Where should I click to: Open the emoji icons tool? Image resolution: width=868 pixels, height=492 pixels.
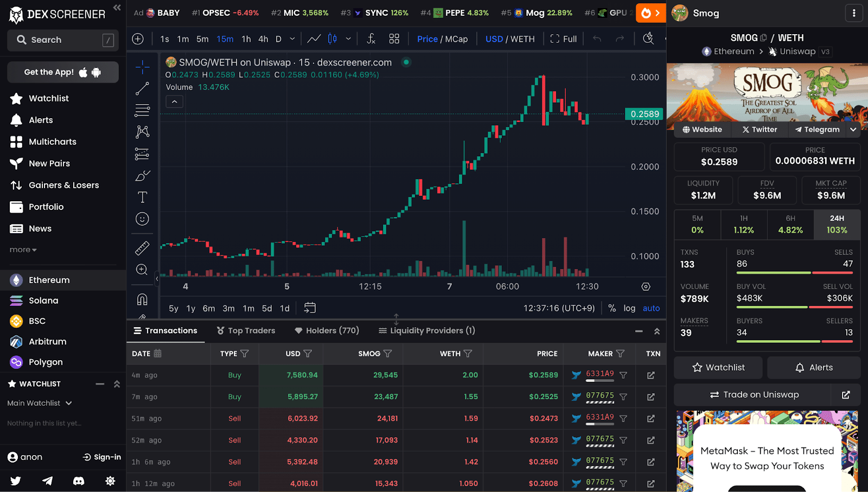pos(142,219)
